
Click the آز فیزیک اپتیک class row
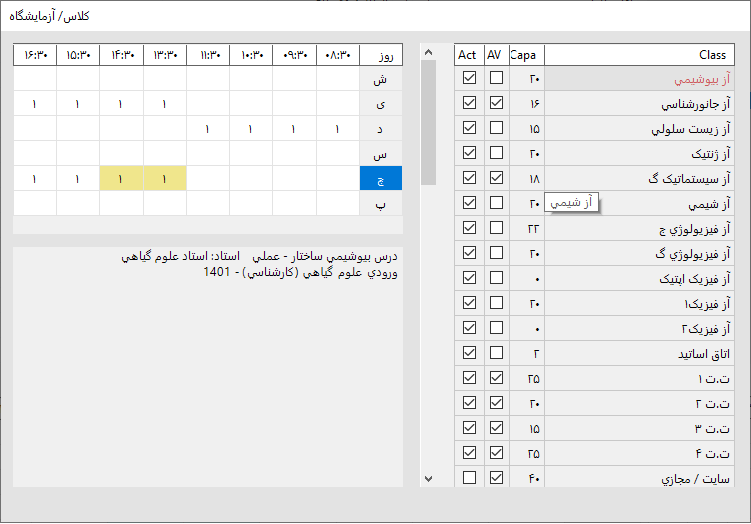(x=640, y=278)
